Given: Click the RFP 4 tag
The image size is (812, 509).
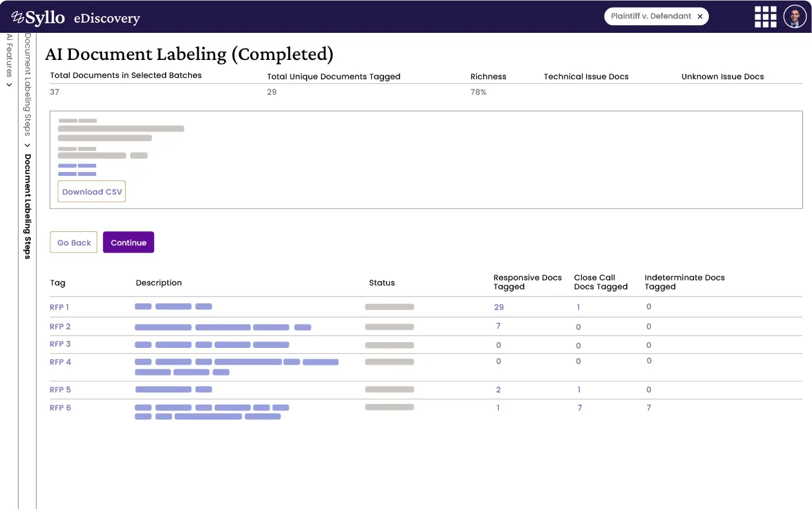Looking at the screenshot, I should coord(60,362).
